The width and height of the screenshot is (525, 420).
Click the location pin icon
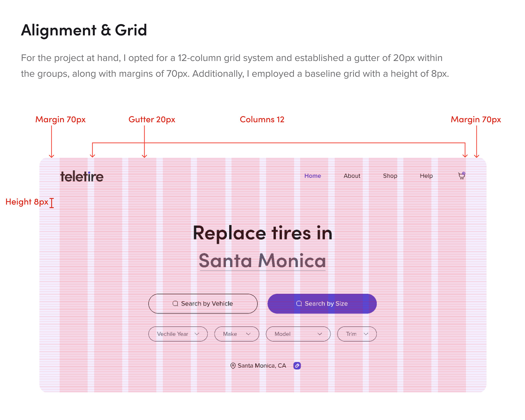click(233, 366)
